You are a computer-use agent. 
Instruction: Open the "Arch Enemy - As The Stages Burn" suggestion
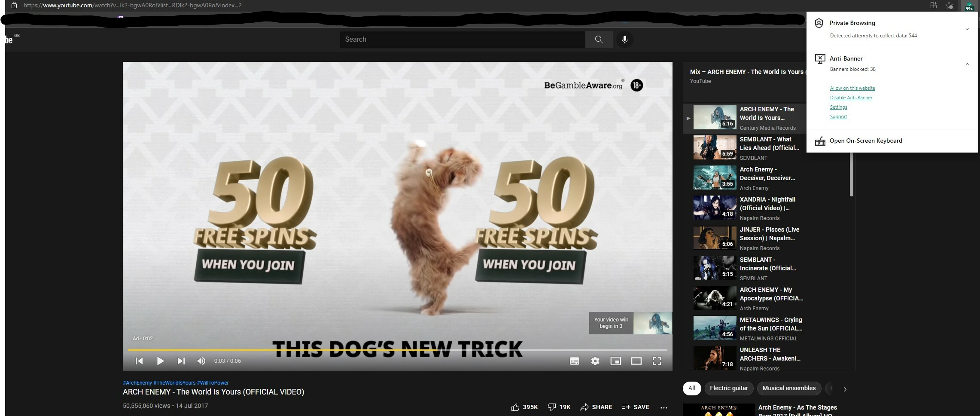click(797, 410)
